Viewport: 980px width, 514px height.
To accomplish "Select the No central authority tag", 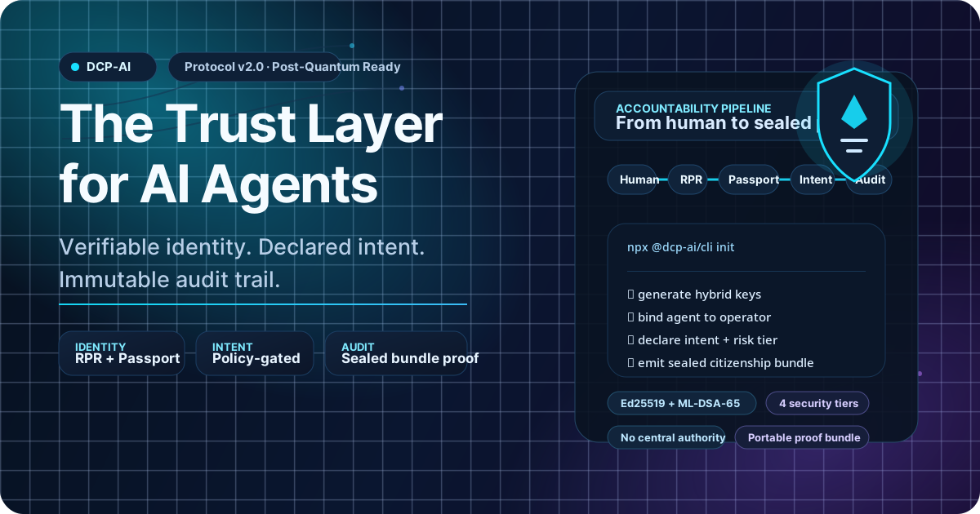I will [x=666, y=437].
